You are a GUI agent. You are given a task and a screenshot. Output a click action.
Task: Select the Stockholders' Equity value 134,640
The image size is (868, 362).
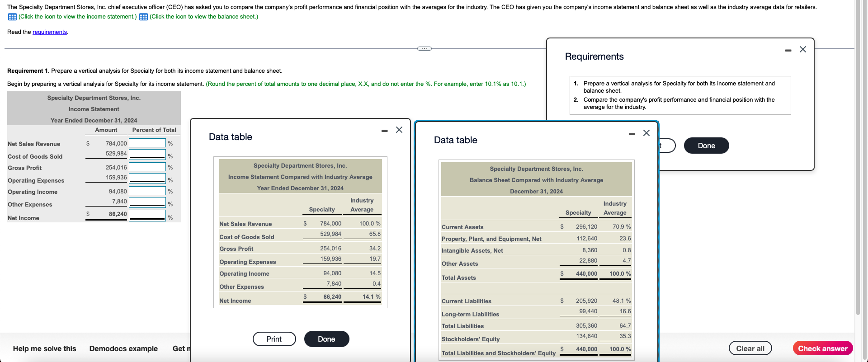(x=586, y=336)
